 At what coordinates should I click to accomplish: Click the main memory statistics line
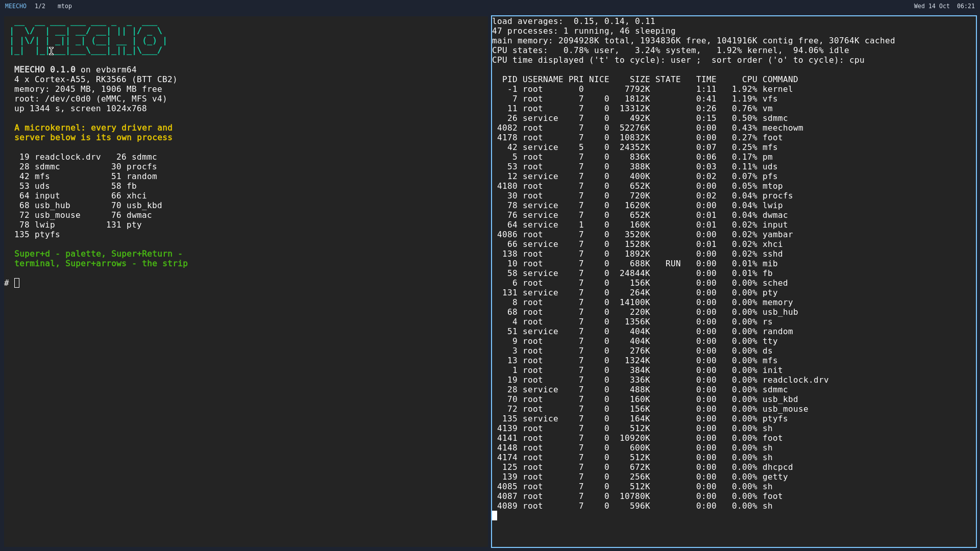click(x=693, y=41)
